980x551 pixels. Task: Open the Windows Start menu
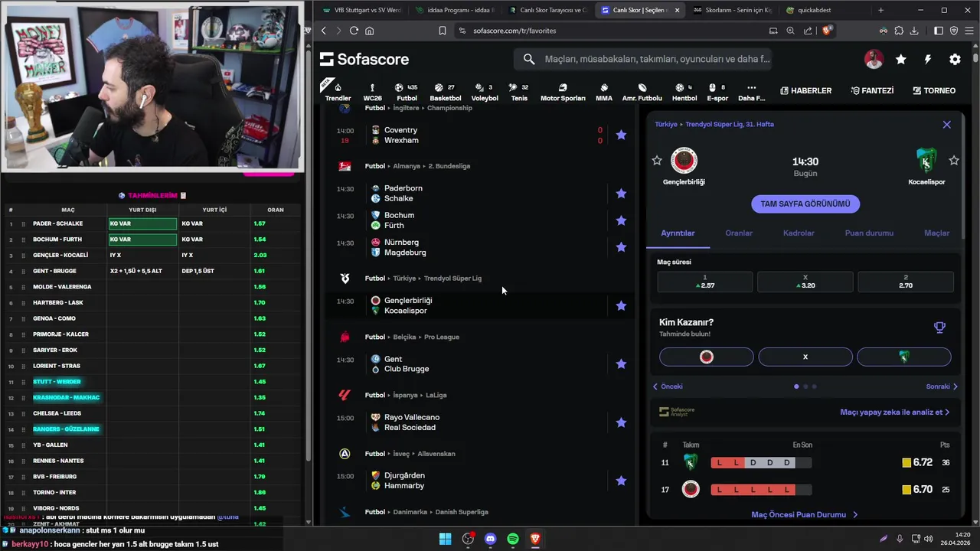click(x=445, y=539)
